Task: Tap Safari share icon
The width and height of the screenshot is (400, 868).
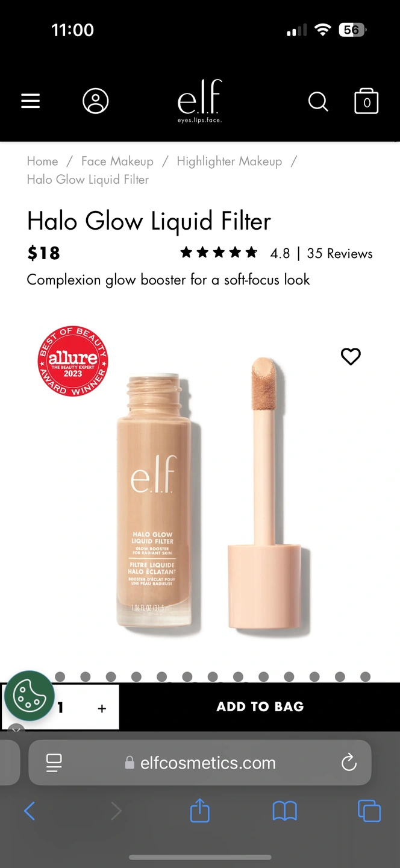Action: click(x=200, y=811)
